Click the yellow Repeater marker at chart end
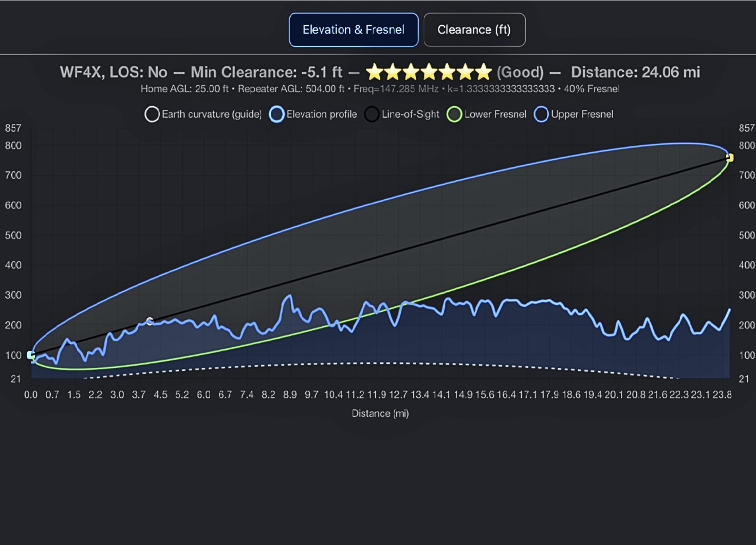Screen dimensions: 756x545 [729, 158]
